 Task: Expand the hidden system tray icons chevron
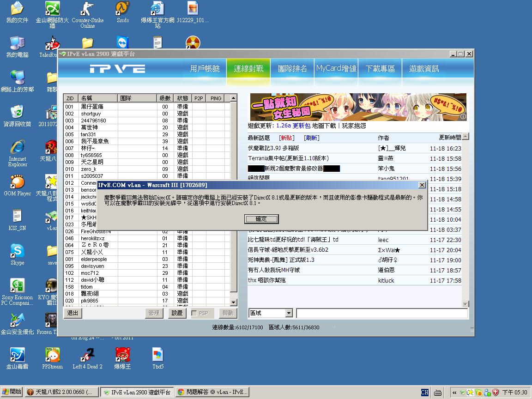pyautogui.click(x=454, y=393)
